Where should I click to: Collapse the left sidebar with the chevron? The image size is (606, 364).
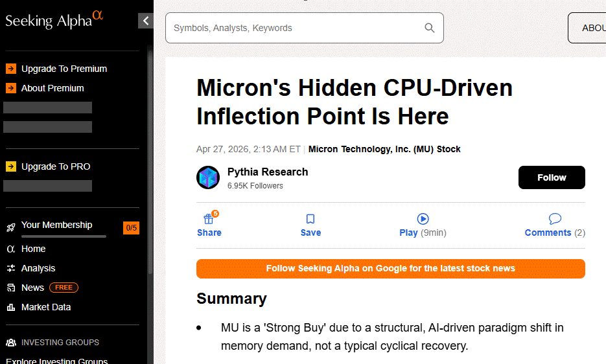146,21
